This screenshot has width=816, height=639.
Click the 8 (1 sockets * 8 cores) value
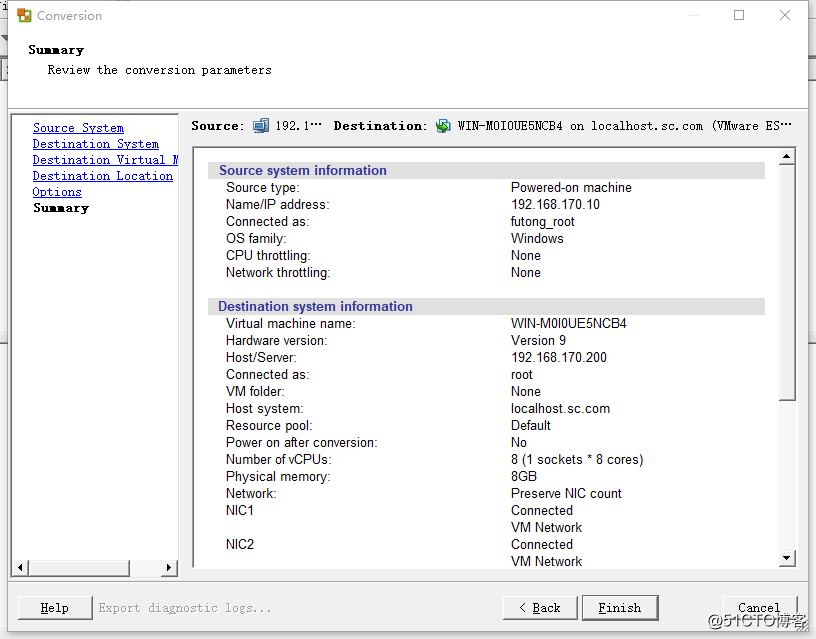click(x=577, y=459)
